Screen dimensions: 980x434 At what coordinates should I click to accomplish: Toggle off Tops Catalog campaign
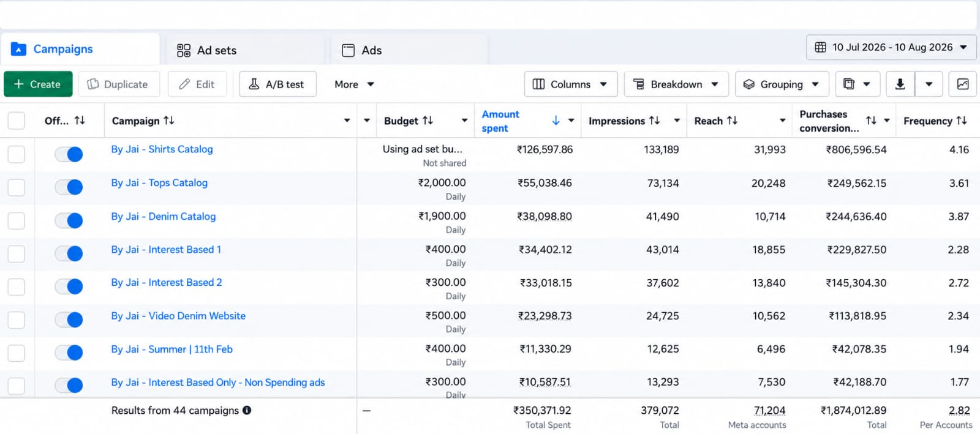(69, 187)
